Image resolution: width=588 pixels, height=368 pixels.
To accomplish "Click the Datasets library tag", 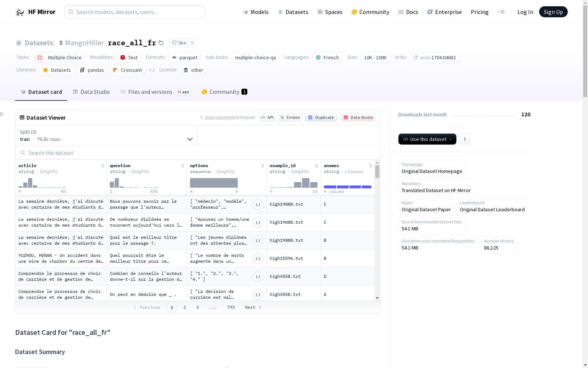I will (x=57, y=70).
